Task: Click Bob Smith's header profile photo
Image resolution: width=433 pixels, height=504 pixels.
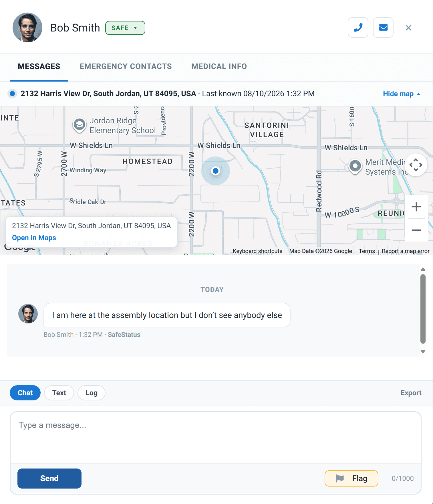Action: 27,27
